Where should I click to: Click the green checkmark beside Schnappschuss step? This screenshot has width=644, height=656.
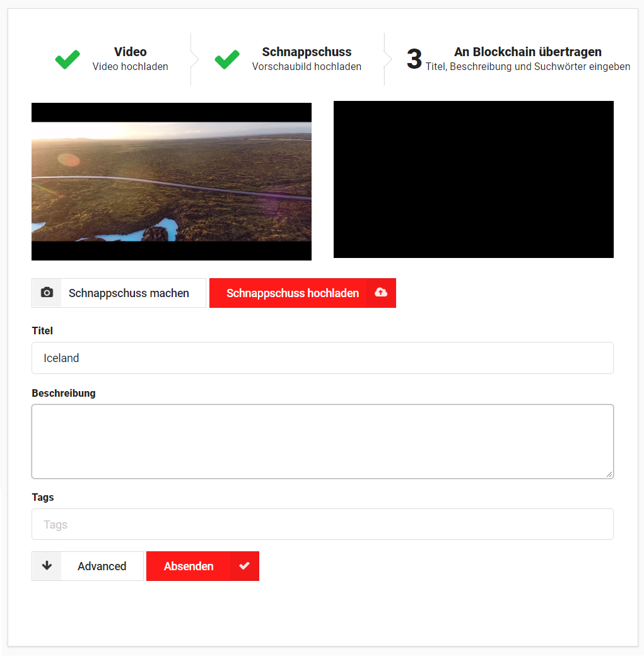(227, 59)
